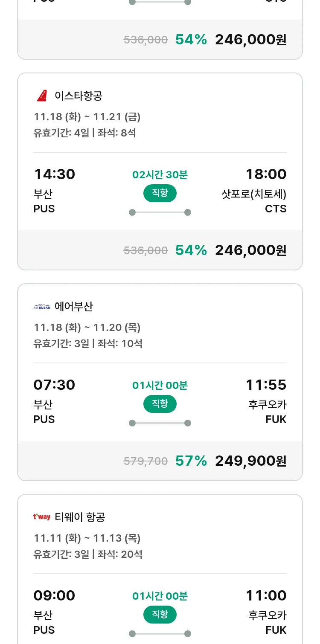Open the 이스타항공 airline name
Screen dimensions: 320x644
[79, 96]
